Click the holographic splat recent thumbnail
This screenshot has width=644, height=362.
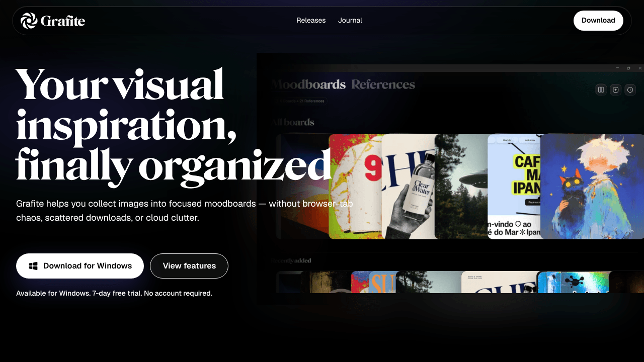click(x=573, y=282)
